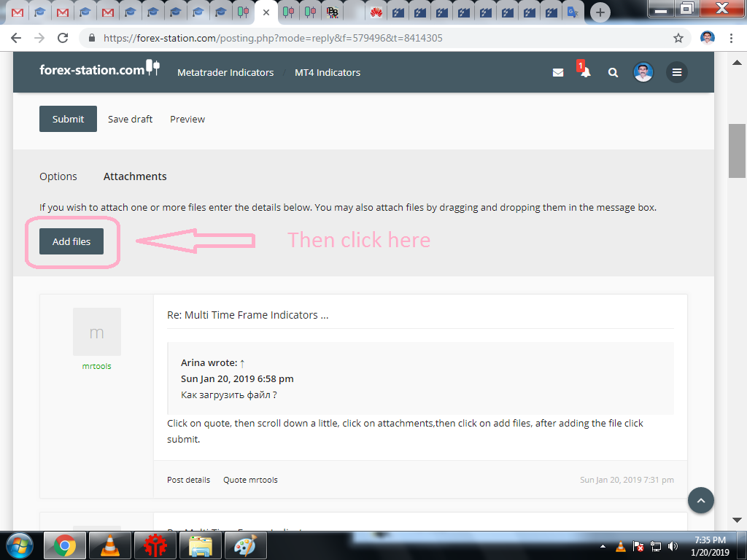Viewport: 747px width, 560px height.
Task: Open the volume speaker icon
Action: click(673, 546)
